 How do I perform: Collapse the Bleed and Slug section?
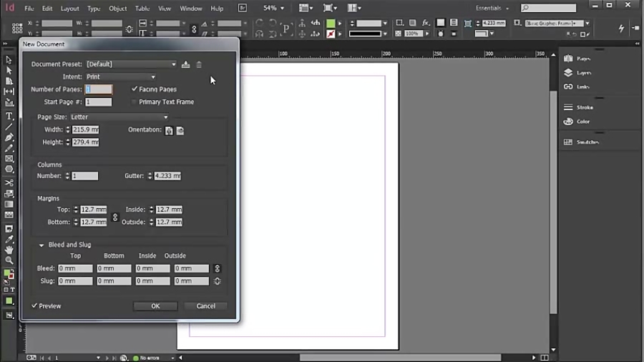coord(42,245)
